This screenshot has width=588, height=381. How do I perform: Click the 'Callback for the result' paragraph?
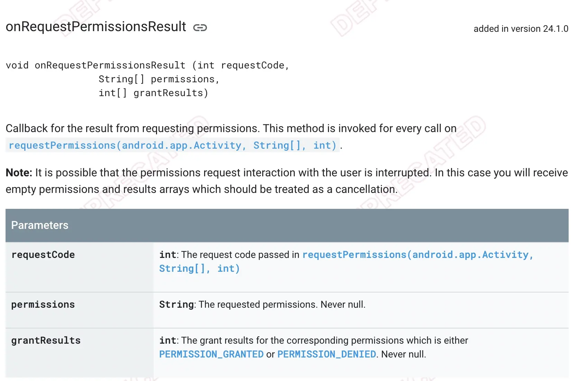[231, 129]
